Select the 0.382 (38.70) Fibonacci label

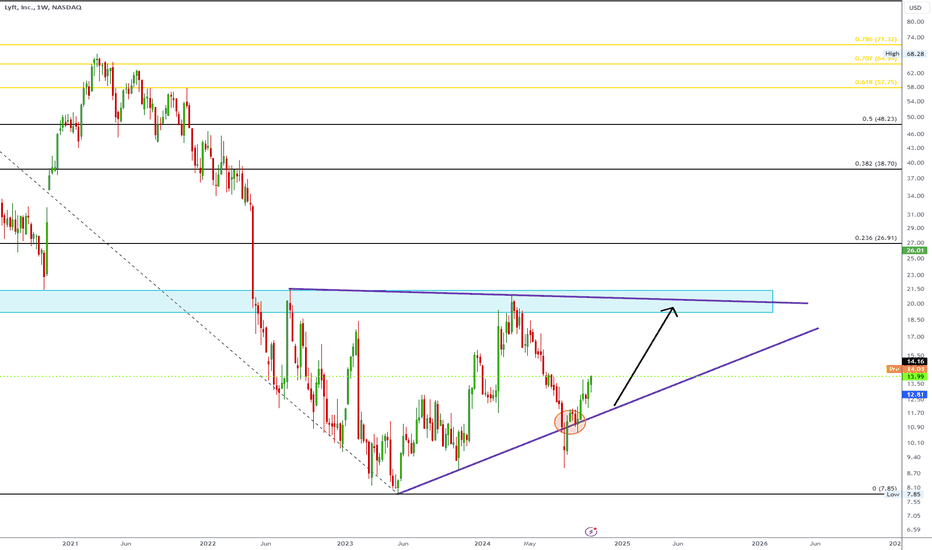[x=876, y=164]
